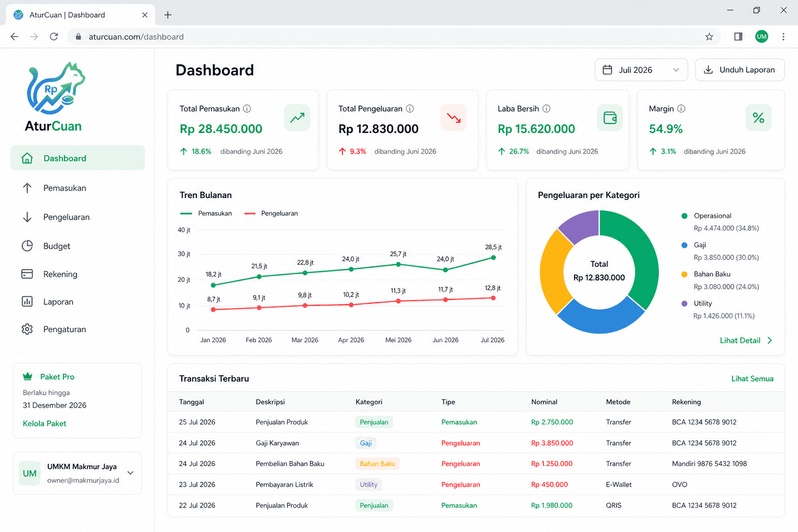Click the Pengeluaran down-arrow icon

(27, 217)
